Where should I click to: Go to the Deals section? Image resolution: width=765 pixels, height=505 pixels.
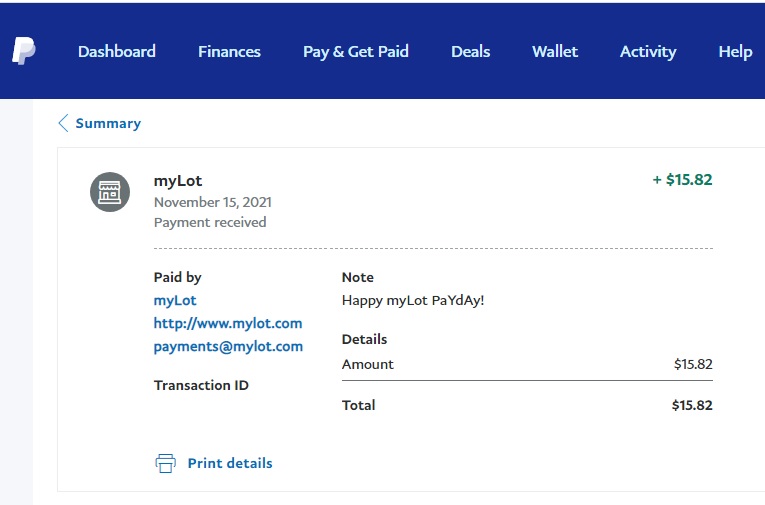pyautogui.click(x=470, y=51)
